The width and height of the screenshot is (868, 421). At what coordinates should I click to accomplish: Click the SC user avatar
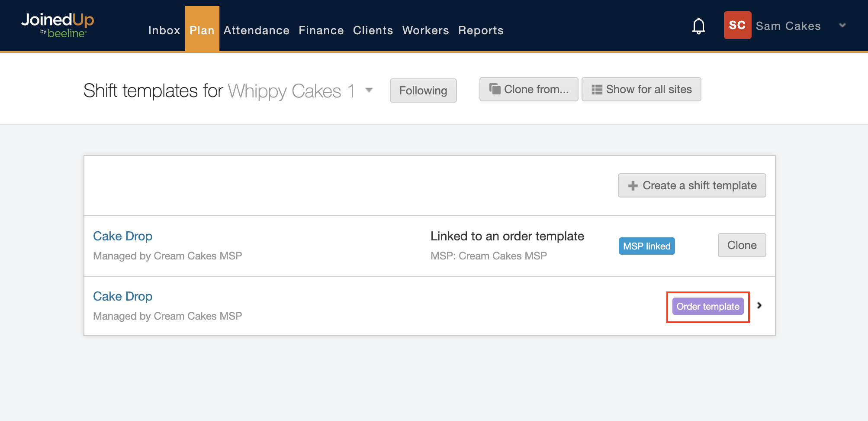[x=737, y=26]
